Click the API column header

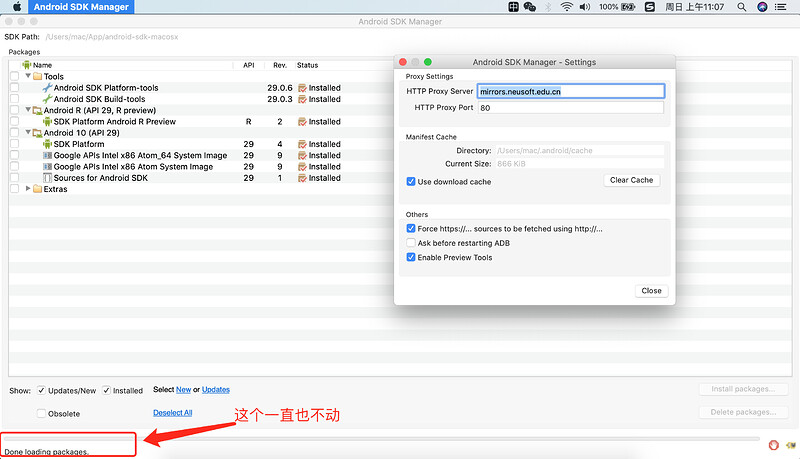[248, 65]
